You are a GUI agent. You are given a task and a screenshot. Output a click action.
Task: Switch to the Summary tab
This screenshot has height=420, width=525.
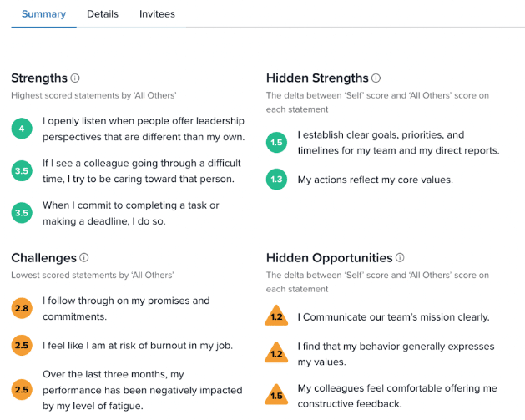pyautogui.click(x=43, y=14)
